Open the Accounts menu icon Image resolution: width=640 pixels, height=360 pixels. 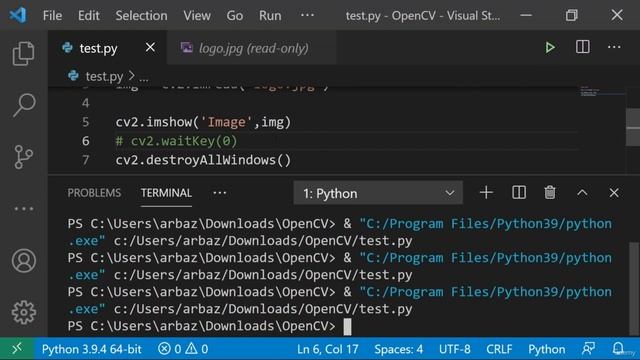[x=24, y=260]
